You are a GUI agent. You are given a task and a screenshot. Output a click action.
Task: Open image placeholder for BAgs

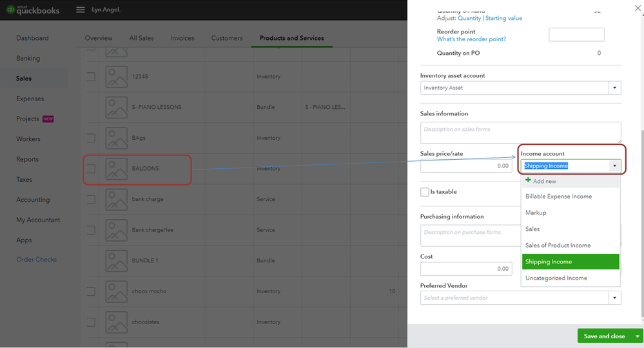coord(116,138)
